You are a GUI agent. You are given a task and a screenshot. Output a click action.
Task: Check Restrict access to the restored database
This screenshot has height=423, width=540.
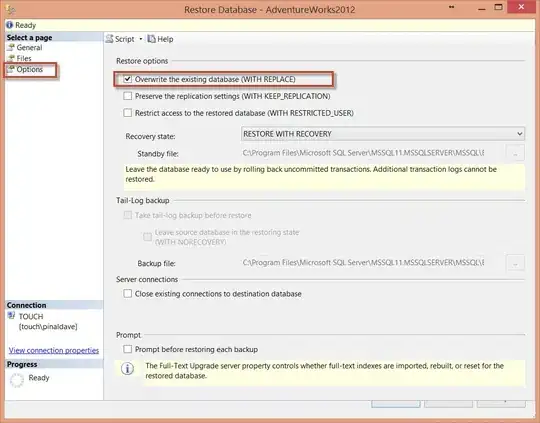click(x=127, y=113)
